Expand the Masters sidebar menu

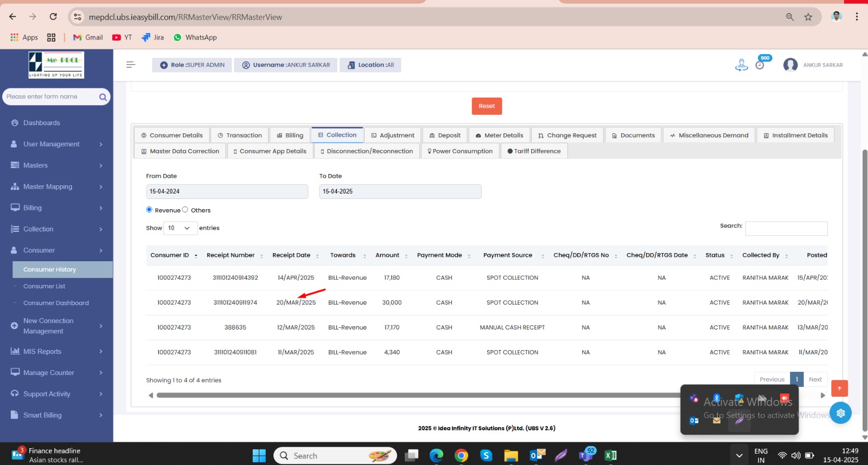56,165
